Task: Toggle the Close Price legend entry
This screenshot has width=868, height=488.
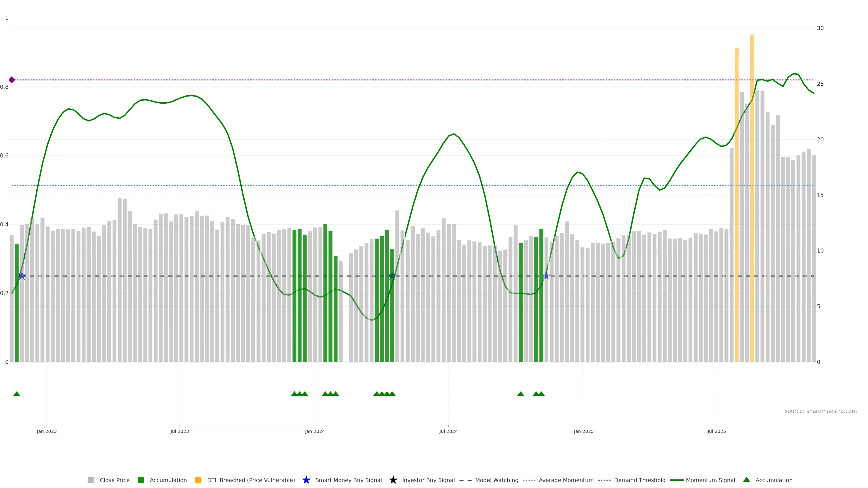Action: pos(114,480)
